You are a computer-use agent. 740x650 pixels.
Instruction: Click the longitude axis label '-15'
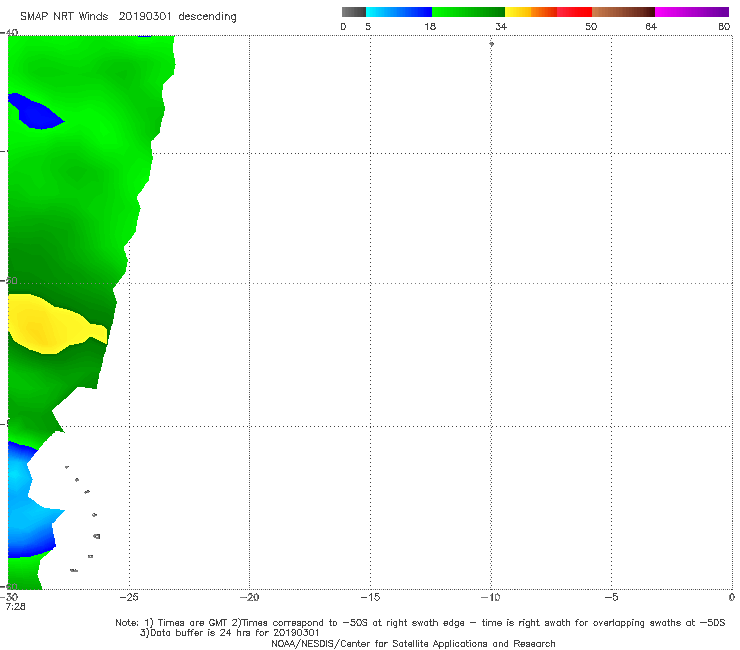370,597
